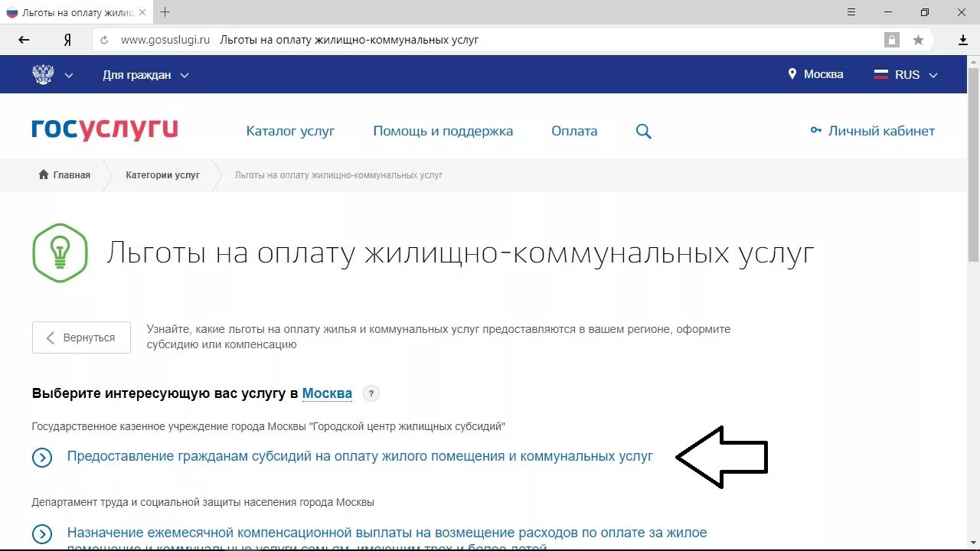Click circle arrow beside Назначение ежемесячной компенсационной
Screen dimensions: 980x551
(42, 534)
